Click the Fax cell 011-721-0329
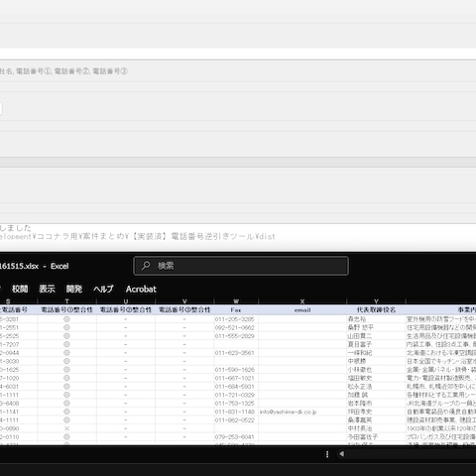This screenshot has height=476, width=476. [235, 395]
